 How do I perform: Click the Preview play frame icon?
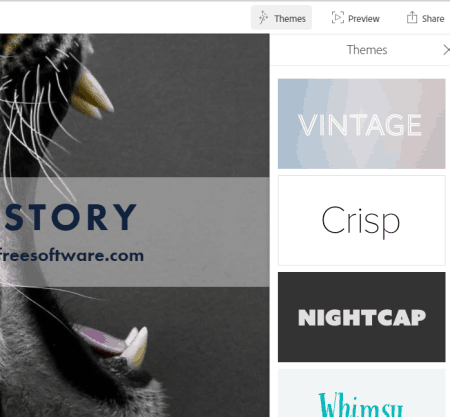337,17
